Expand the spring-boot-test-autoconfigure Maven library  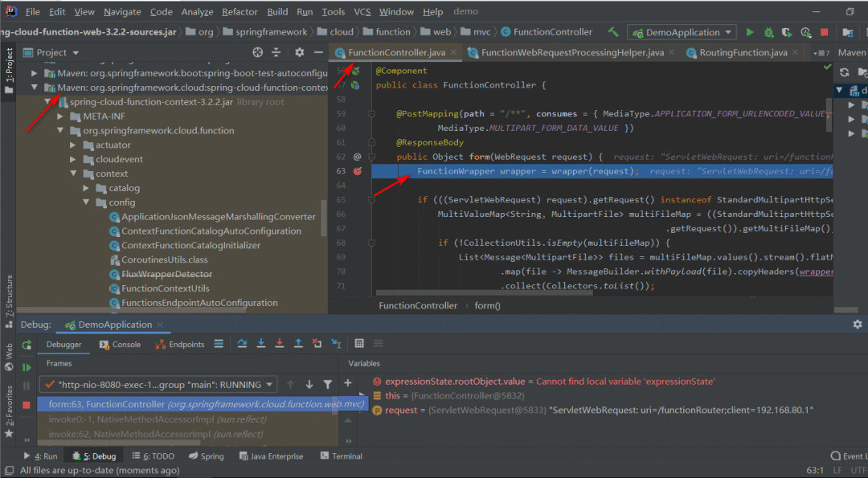coord(35,73)
